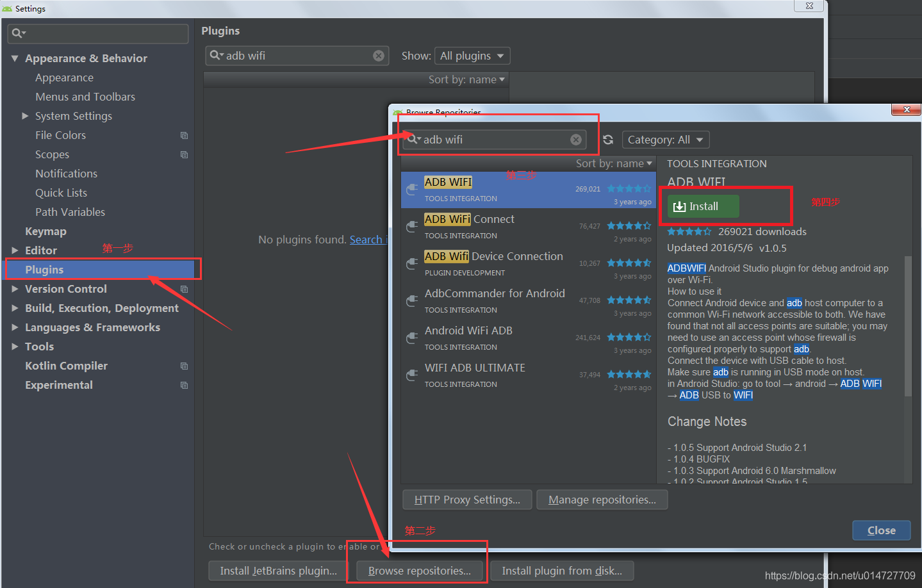Click the File Colors project-level icon
The height and width of the screenshot is (588, 922).
[184, 135]
